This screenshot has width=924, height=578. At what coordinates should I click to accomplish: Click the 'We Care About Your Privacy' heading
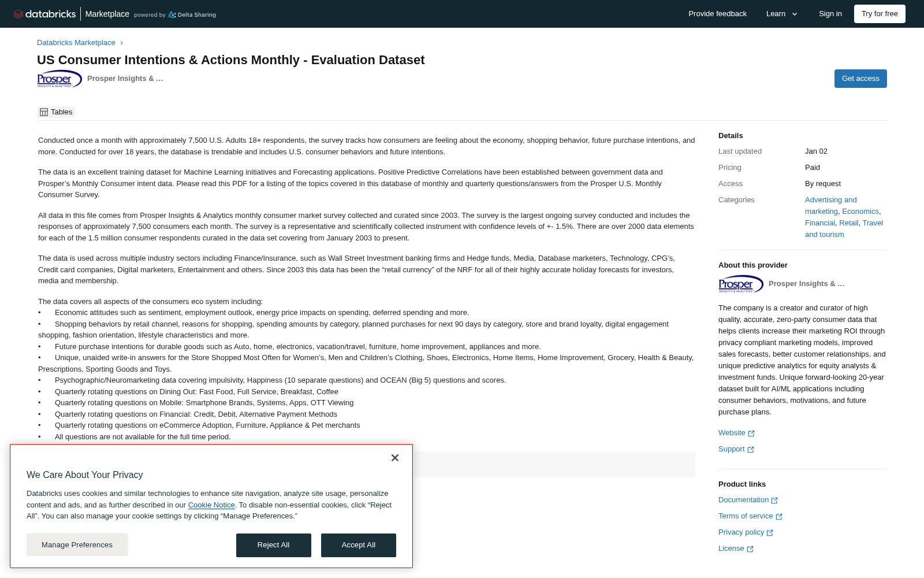point(85,475)
